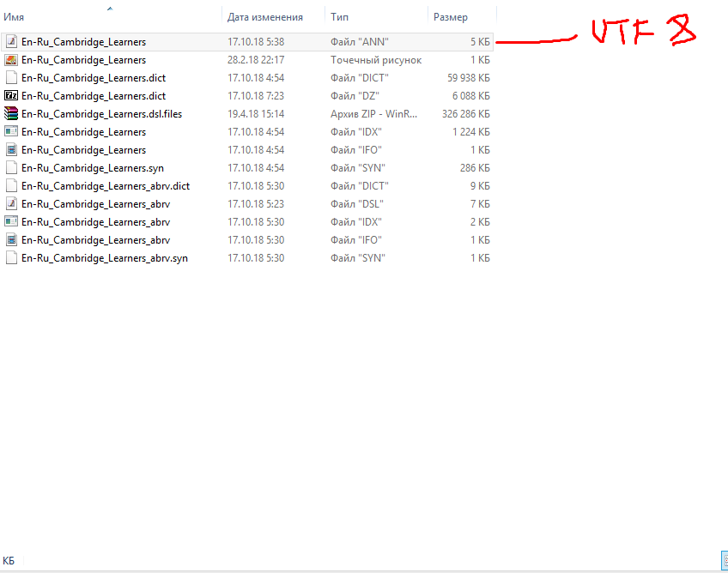Viewport: 728px width, 573px height.
Task: Sort by the Размер column header
Action: point(451,17)
